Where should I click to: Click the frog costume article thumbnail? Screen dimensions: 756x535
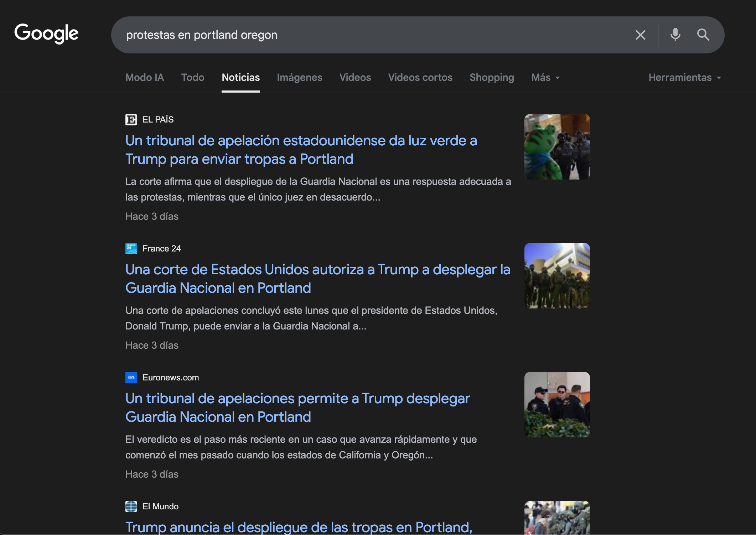(557, 147)
